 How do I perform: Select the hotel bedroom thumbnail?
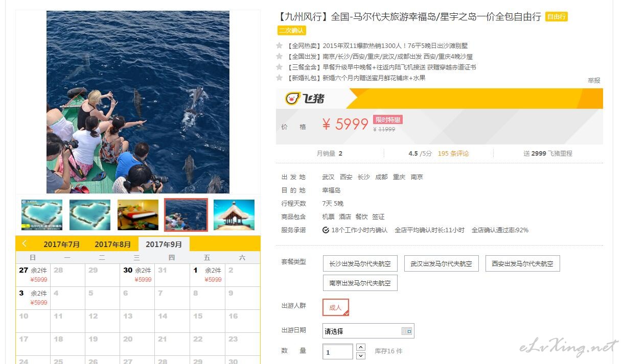pyautogui.click(x=138, y=215)
